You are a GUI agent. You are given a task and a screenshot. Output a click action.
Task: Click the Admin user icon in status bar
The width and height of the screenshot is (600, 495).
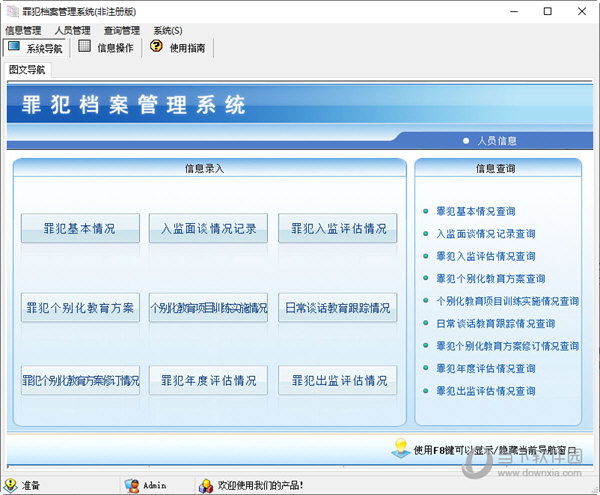point(132,485)
